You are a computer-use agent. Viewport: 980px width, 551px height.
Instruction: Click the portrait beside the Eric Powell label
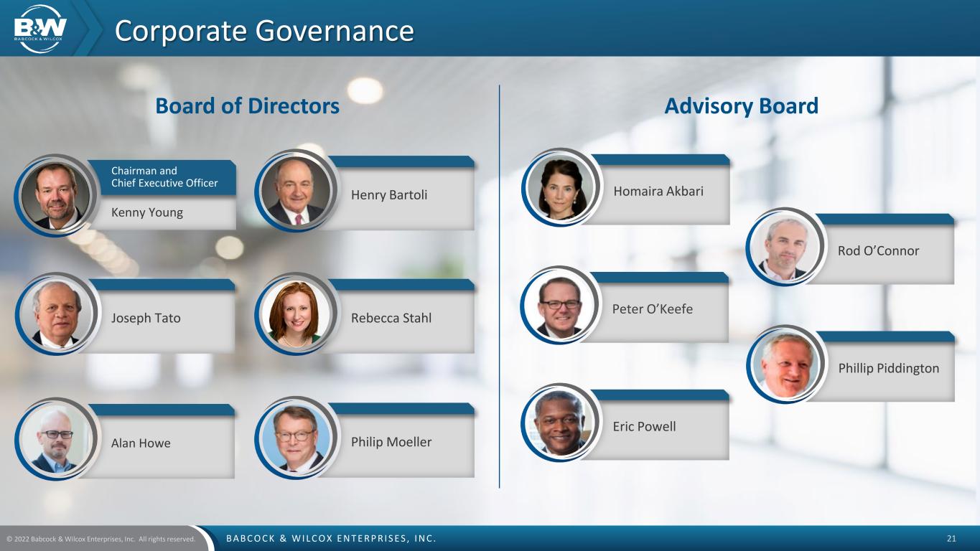560,423
